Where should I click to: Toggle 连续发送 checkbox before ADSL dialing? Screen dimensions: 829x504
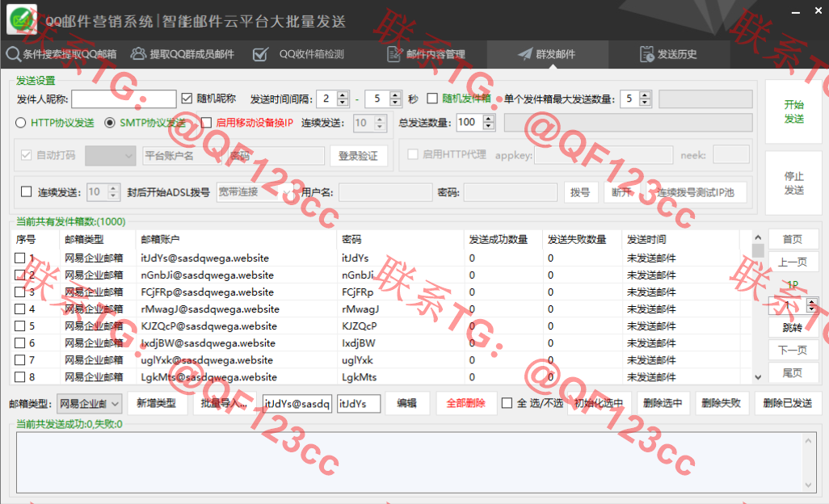click(x=26, y=191)
